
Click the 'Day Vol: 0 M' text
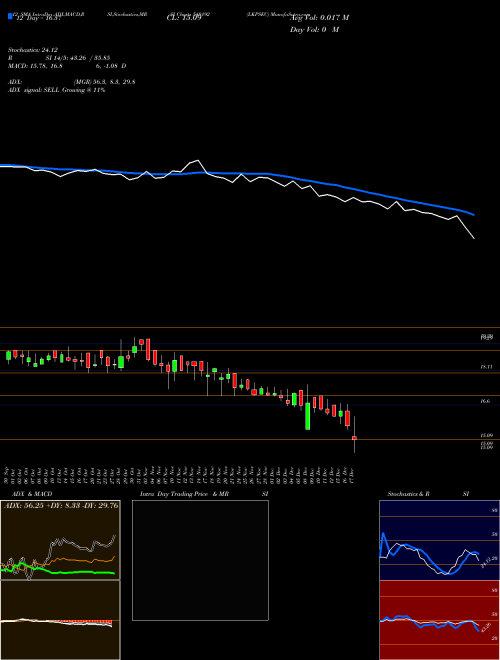tap(314, 30)
